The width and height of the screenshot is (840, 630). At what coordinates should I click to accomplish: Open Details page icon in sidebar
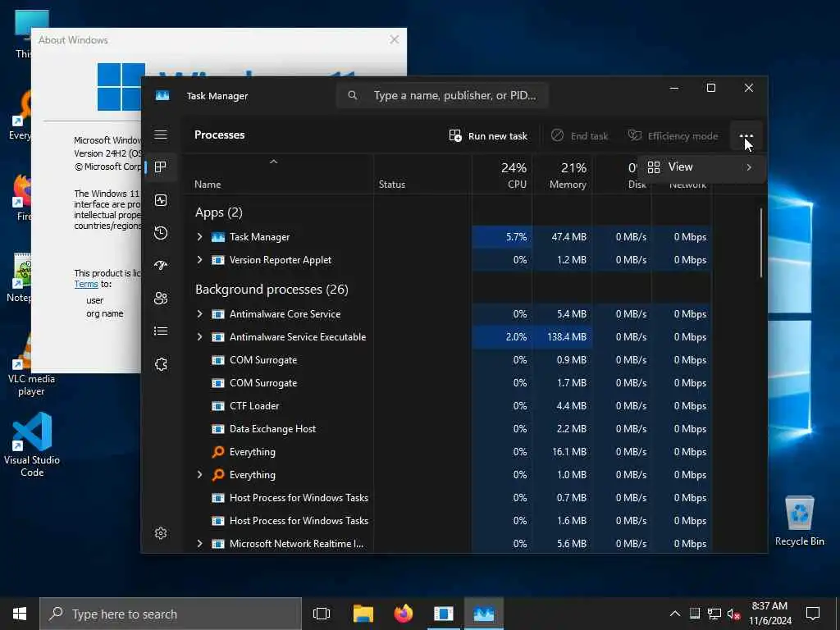[161, 331]
